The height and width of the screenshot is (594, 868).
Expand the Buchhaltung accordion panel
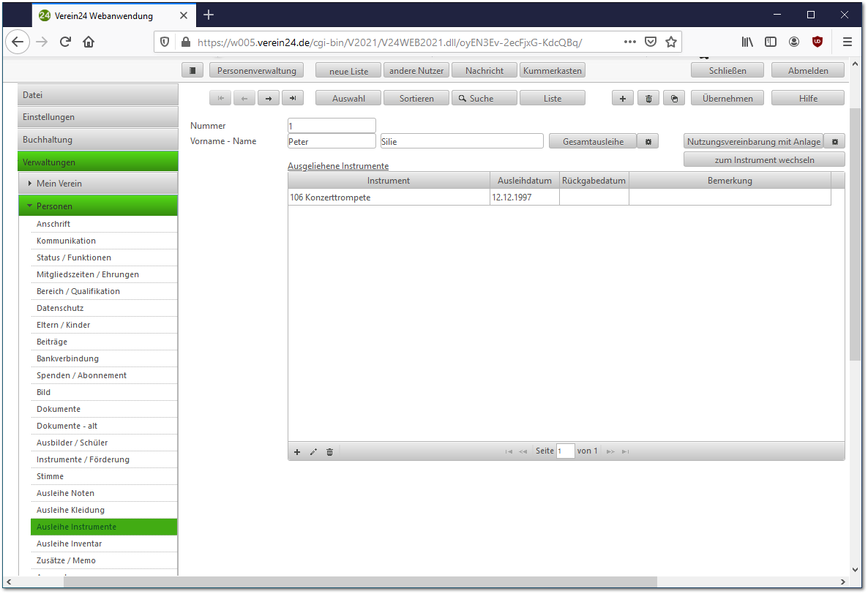tap(97, 140)
